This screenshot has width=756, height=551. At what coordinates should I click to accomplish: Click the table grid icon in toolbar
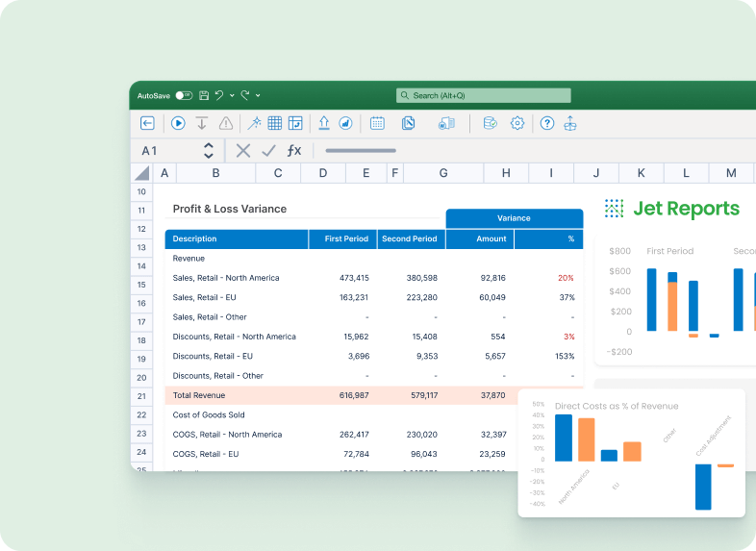pyautogui.click(x=275, y=123)
